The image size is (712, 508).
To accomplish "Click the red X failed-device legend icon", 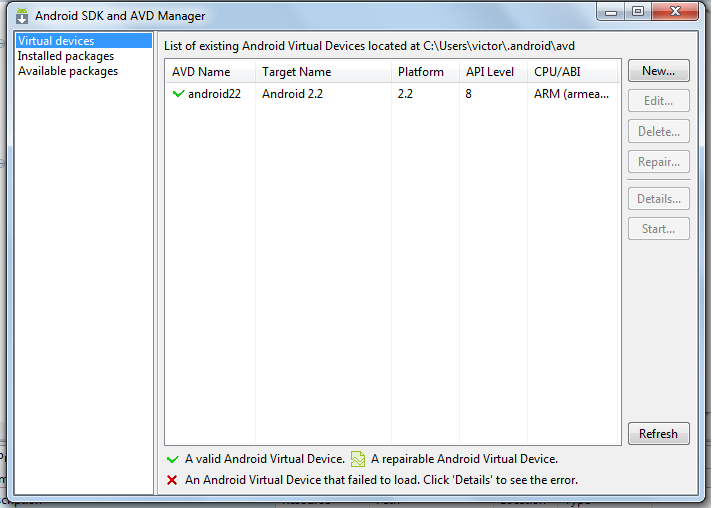I will [x=172, y=480].
